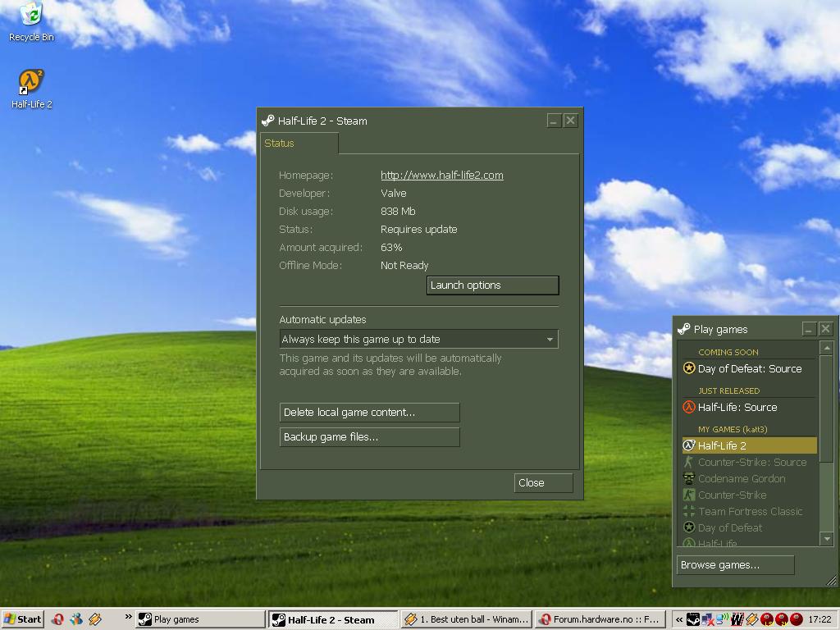Screen dimensions: 840x630
Task: Minimize the Play games window
Action: 808,329
